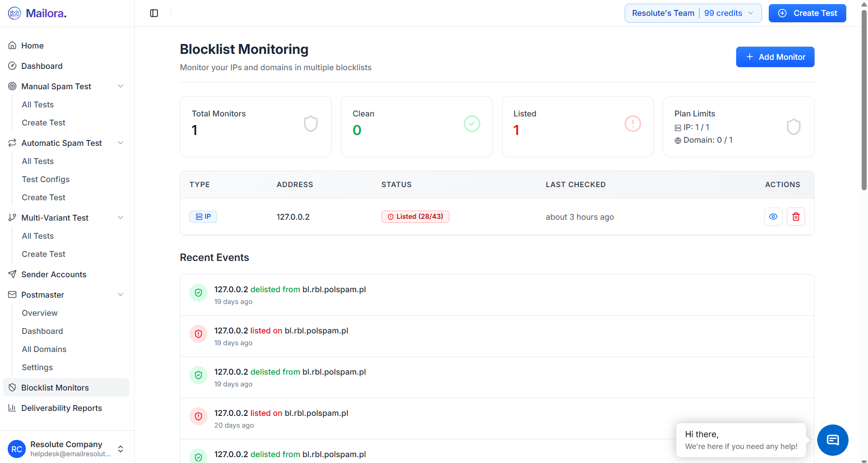Click the Add Monitor button
This screenshot has width=868, height=463.
click(x=775, y=57)
